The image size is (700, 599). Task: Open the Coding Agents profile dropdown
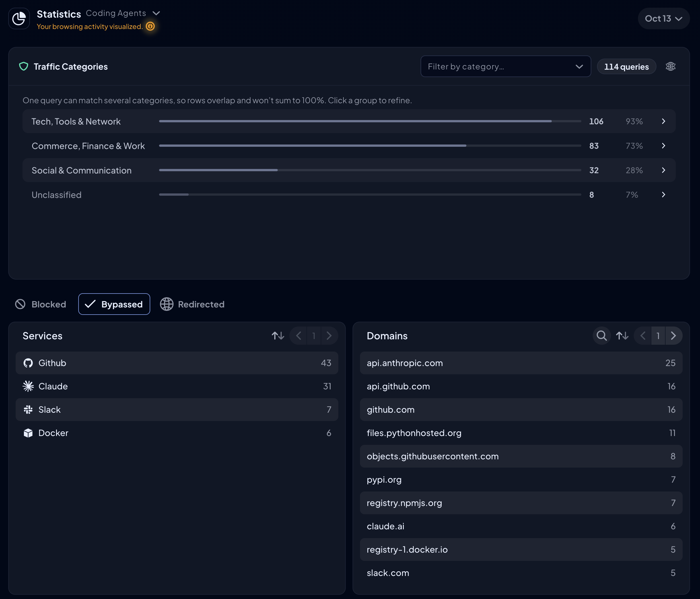123,13
